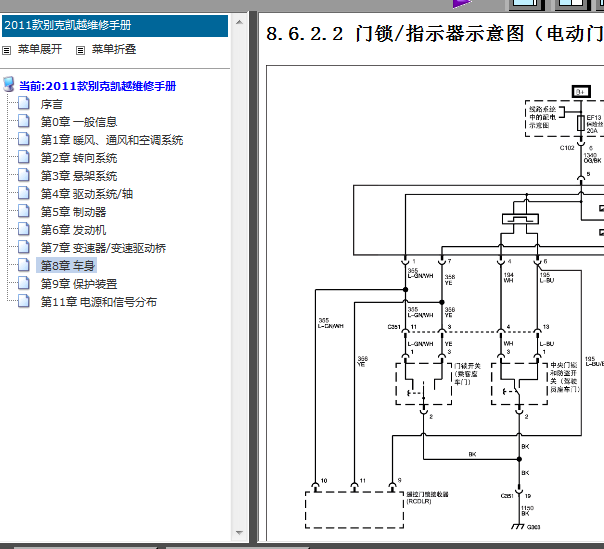Open 第2章 转向系统 chapter

[x=79, y=158]
